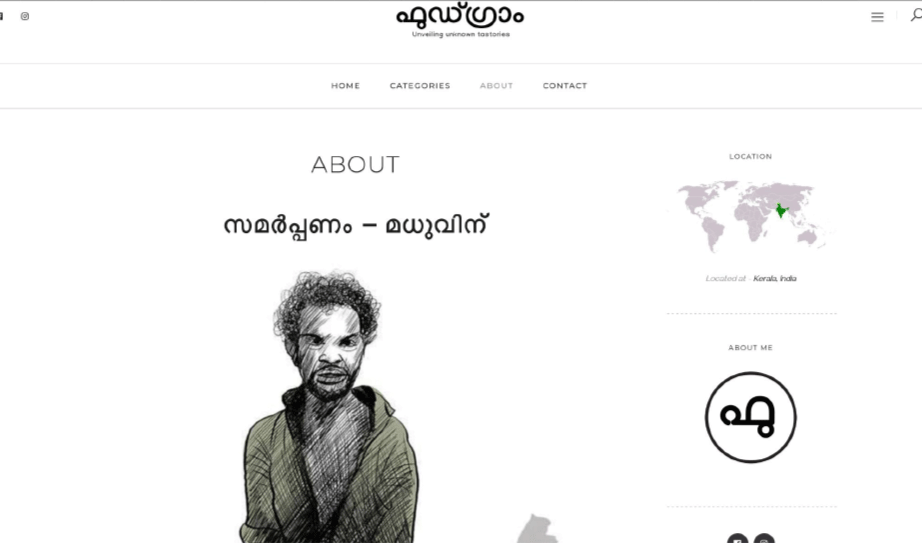This screenshot has height=543, width=922.
Task: Click the search magnifier icon
Action: 916,15
